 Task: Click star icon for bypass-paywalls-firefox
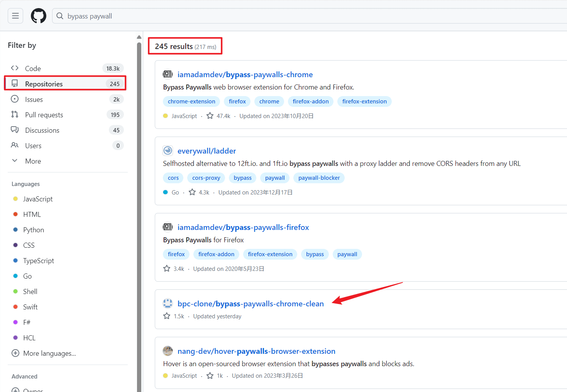(x=167, y=269)
